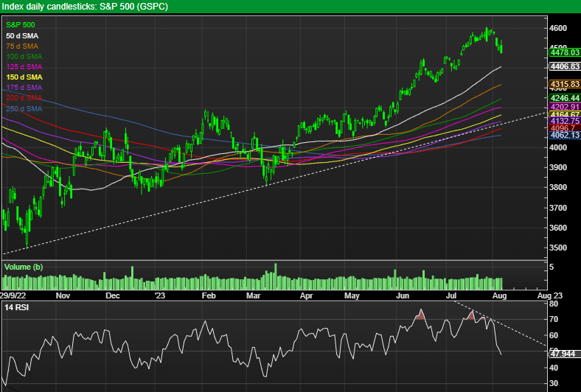Click the volume axis label 5
The height and width of the screenshot is (392, 581).
click(x=552, y=267)
